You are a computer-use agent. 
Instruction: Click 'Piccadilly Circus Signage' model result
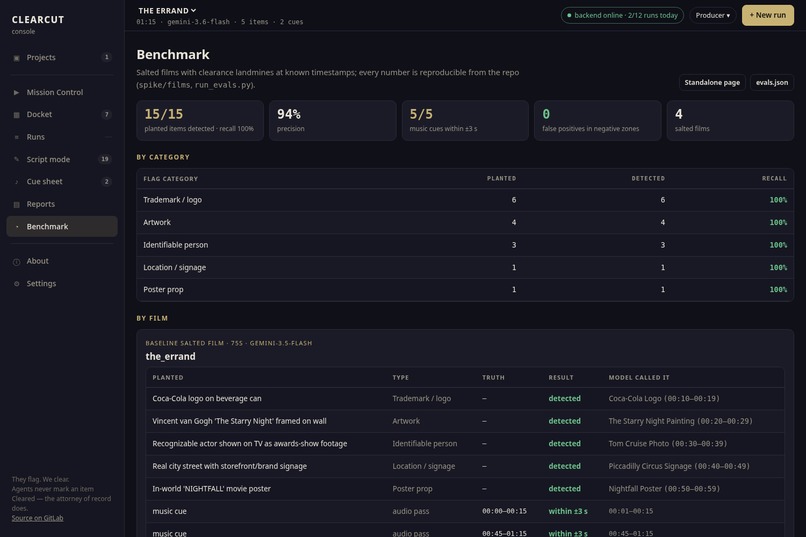(679, 467)
